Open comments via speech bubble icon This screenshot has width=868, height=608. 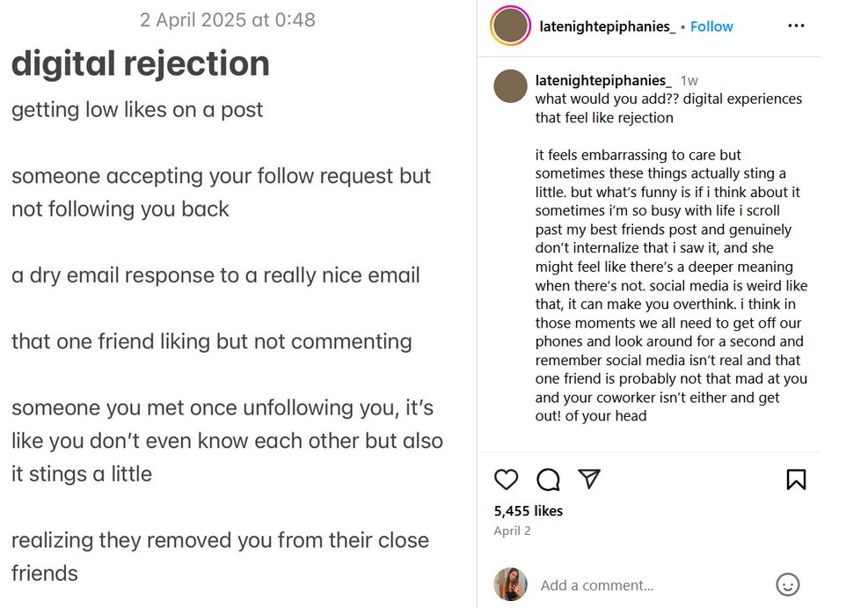[549, 480]
